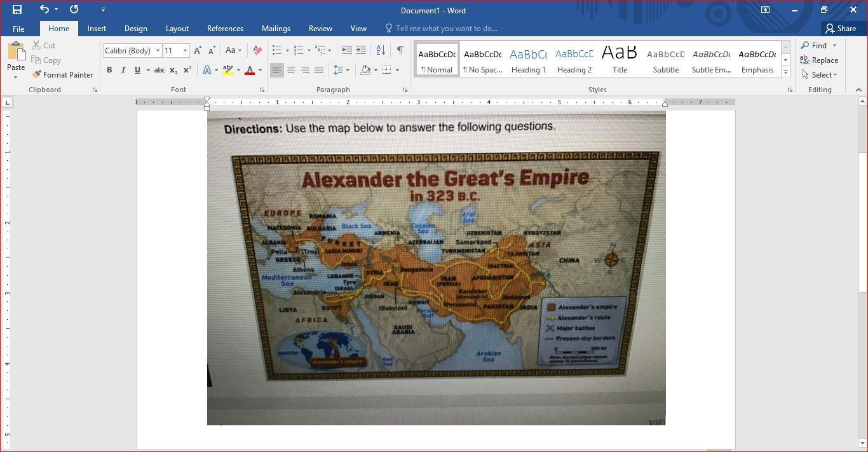Click the Format Painter brush icon
Screen dimensions: 868x452
[37, 75]
